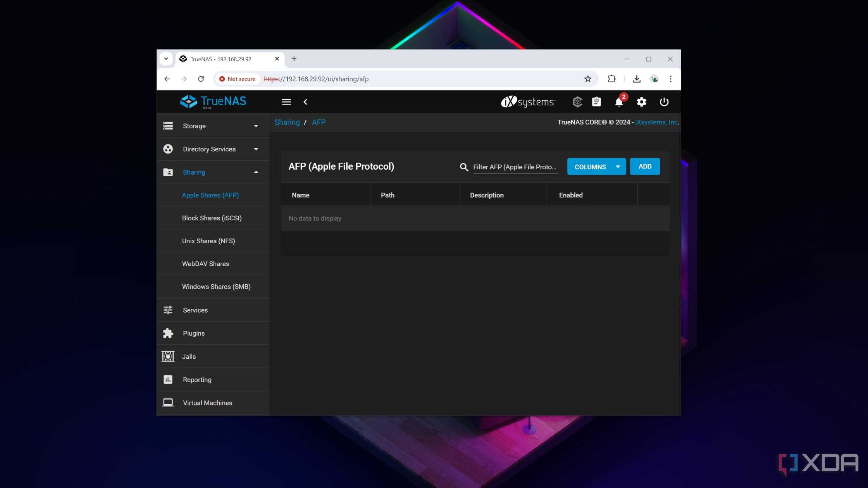Open the TrueCommand status icon
Screen dimensions: 868x488
click(x=577, y=102)
